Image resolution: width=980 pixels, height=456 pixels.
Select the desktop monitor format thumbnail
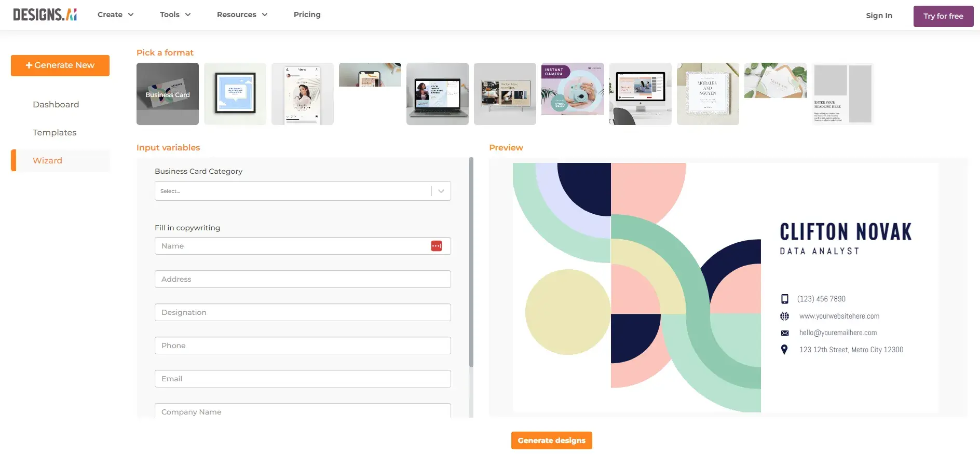coord(641,94)
